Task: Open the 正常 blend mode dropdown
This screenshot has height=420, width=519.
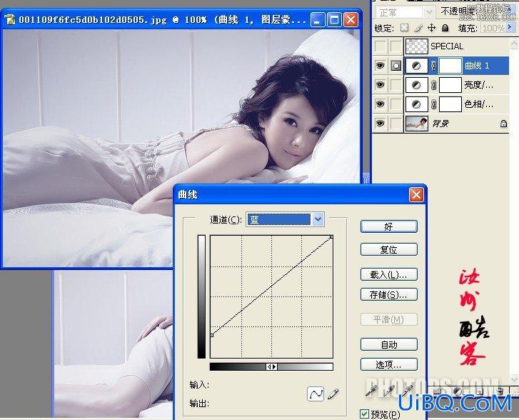Action: click(x=405, y=12)
